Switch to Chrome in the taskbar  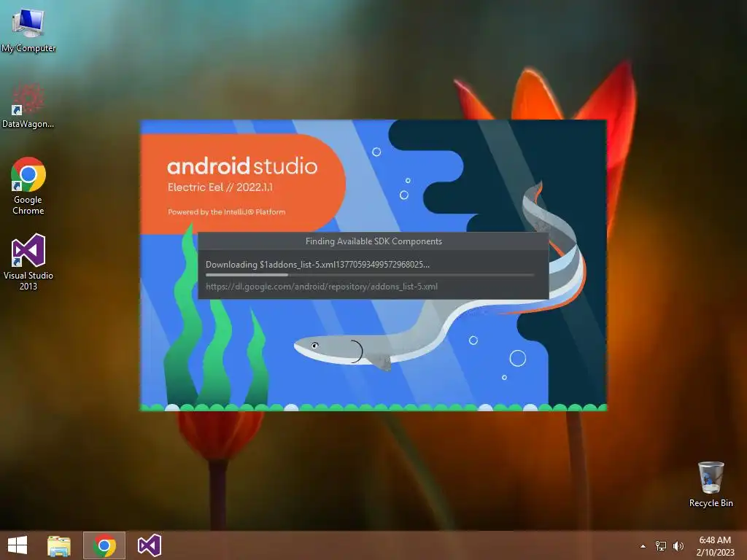(104, 545)
